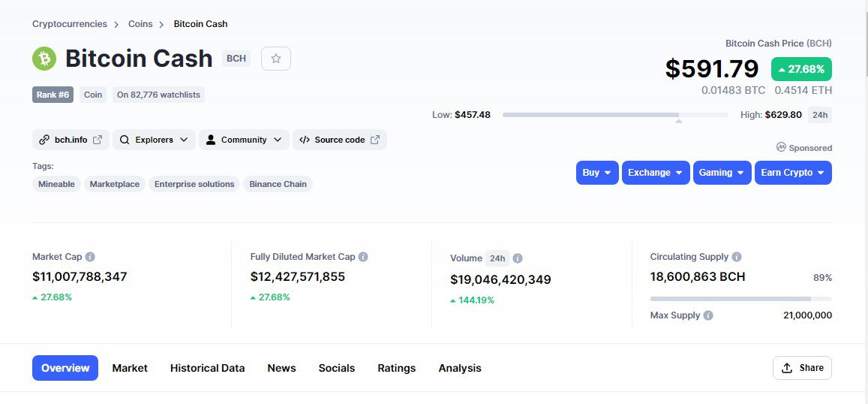The width and height of the screenshot is (868, 404).
Task: Open the Socials tab
Action: click(337, 368)
